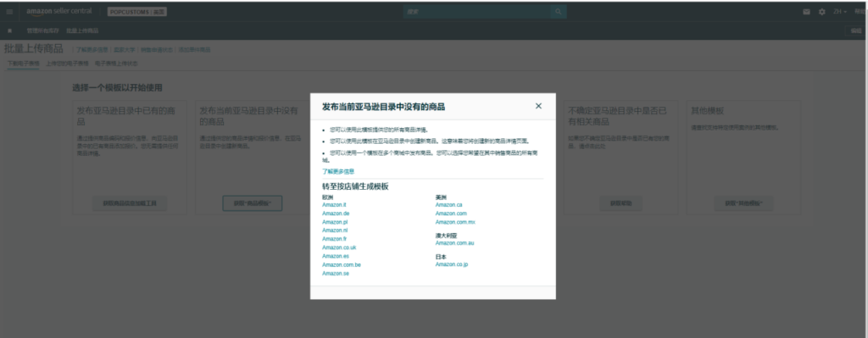
Task: Open 管理所有库存 in the secondary bar
Action: pyautogui.click(x=42, y=30)
